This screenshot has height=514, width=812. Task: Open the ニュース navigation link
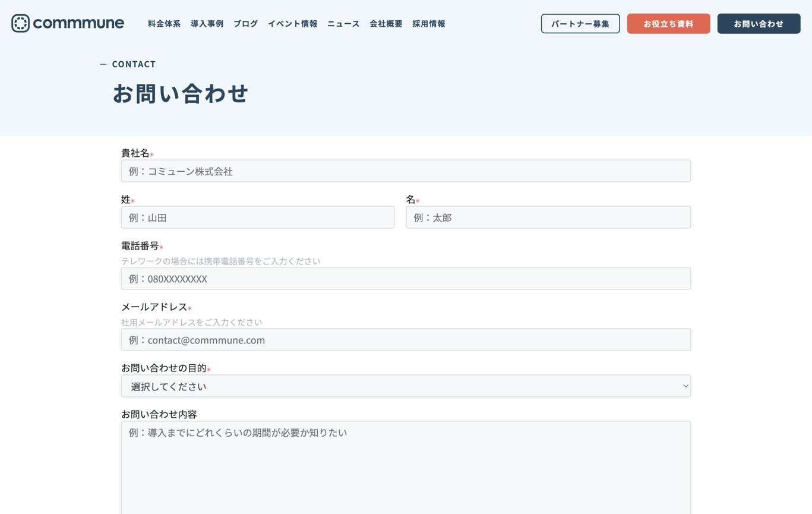343,24
